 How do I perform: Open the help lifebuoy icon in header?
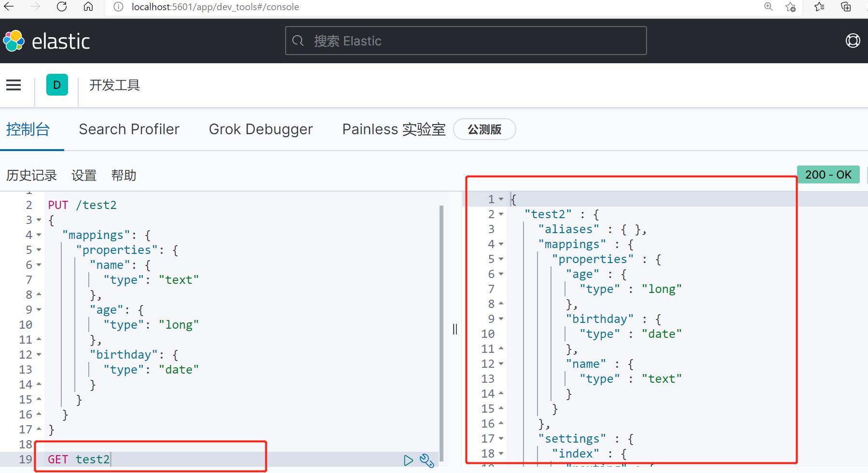click(853, 41)
